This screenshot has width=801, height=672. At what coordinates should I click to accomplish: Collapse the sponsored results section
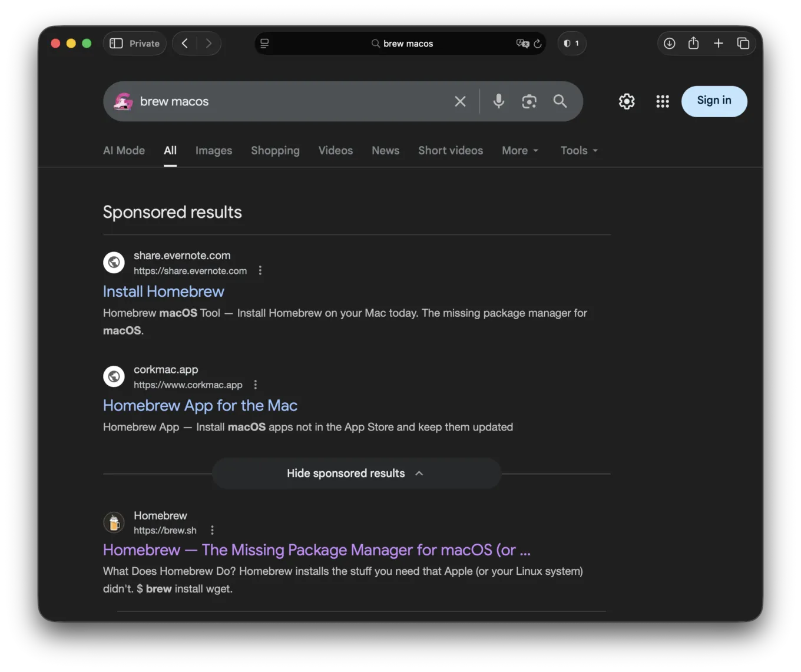pyautogui.click(x=356, y=474)
